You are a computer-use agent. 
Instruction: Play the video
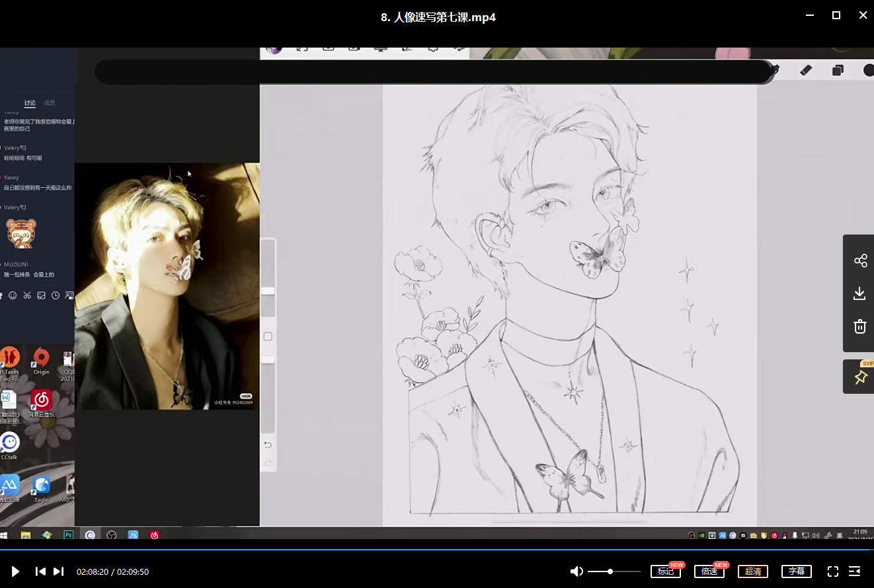coord(15,571)
